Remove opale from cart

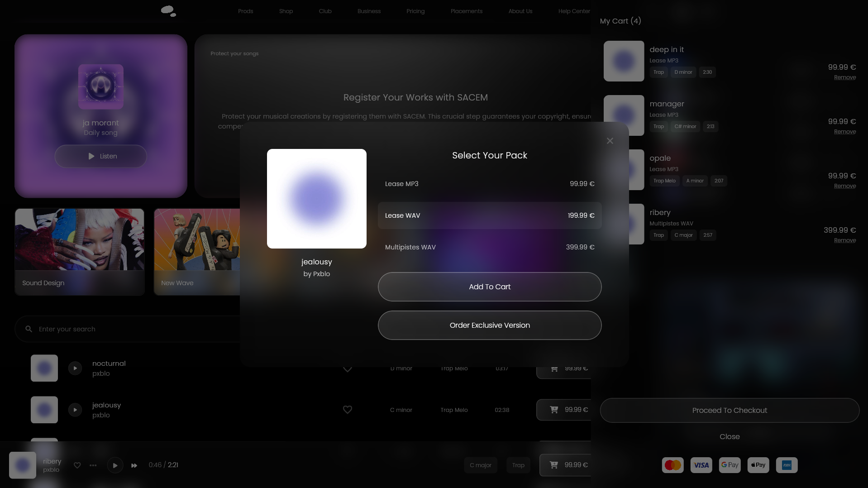coord(845,186)
